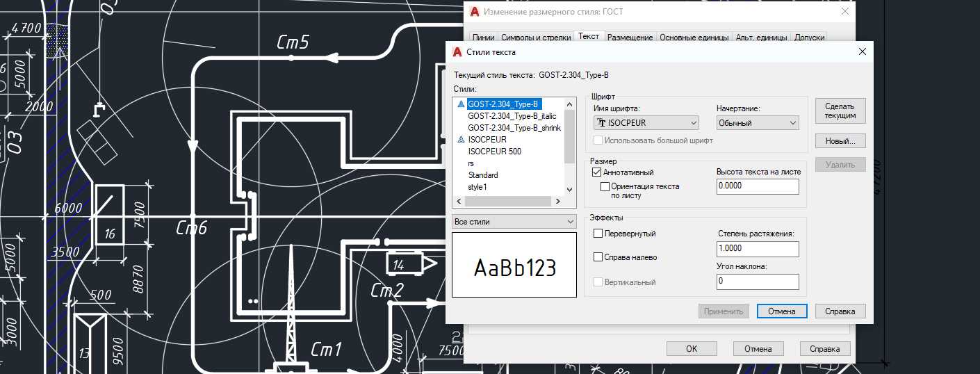The height and width of the screenshot is (374, 980).
Task: Click Справка in dimension style dialog
Action: [825, 349]
